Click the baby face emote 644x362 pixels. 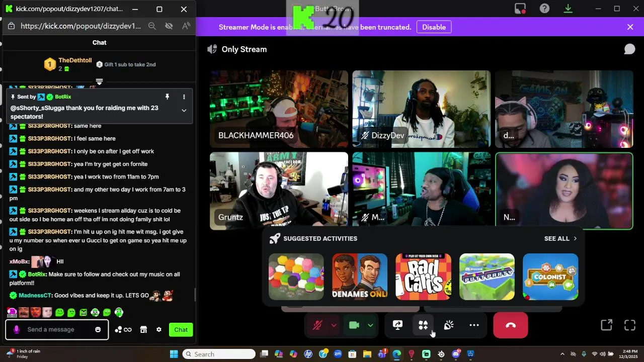47,312
